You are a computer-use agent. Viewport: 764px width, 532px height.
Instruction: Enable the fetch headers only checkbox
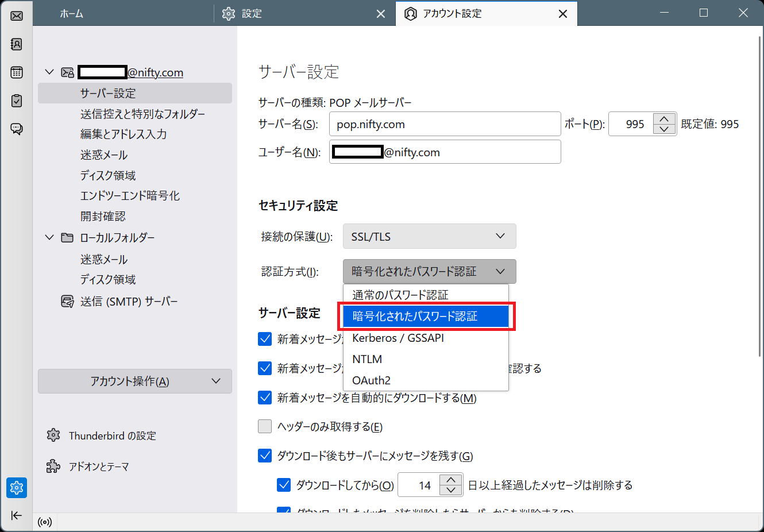click(x=265, y=426)
